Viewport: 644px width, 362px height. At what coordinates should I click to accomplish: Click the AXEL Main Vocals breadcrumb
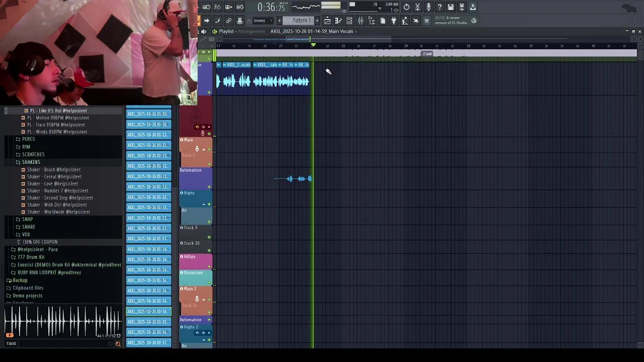[x=312, y=32]
